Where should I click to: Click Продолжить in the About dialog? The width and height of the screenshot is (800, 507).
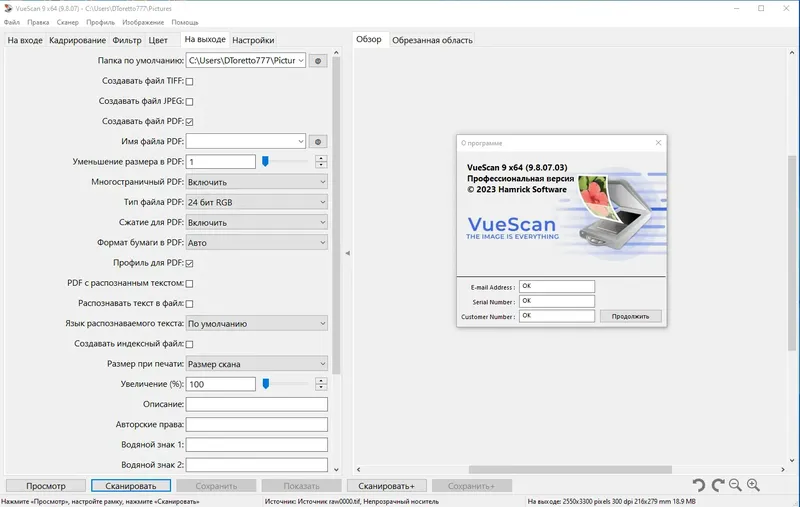[x=631, y=316]
